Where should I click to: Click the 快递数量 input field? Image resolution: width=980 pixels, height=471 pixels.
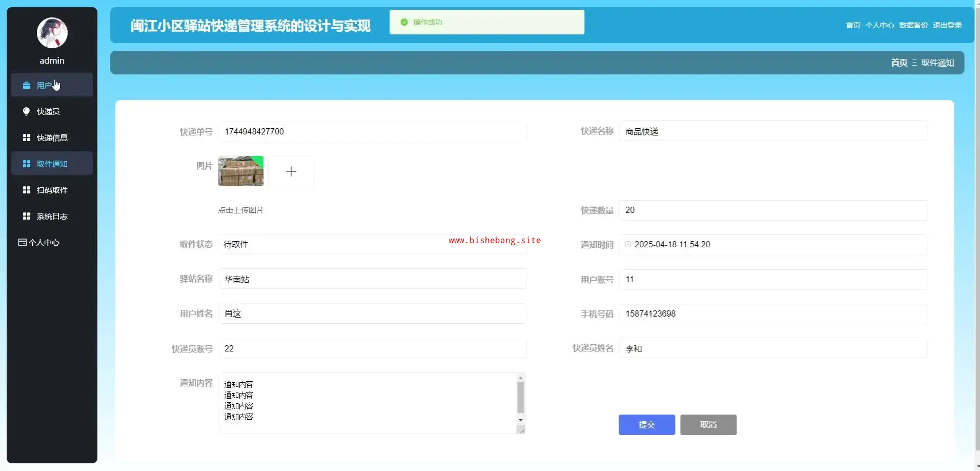[773, 210]
